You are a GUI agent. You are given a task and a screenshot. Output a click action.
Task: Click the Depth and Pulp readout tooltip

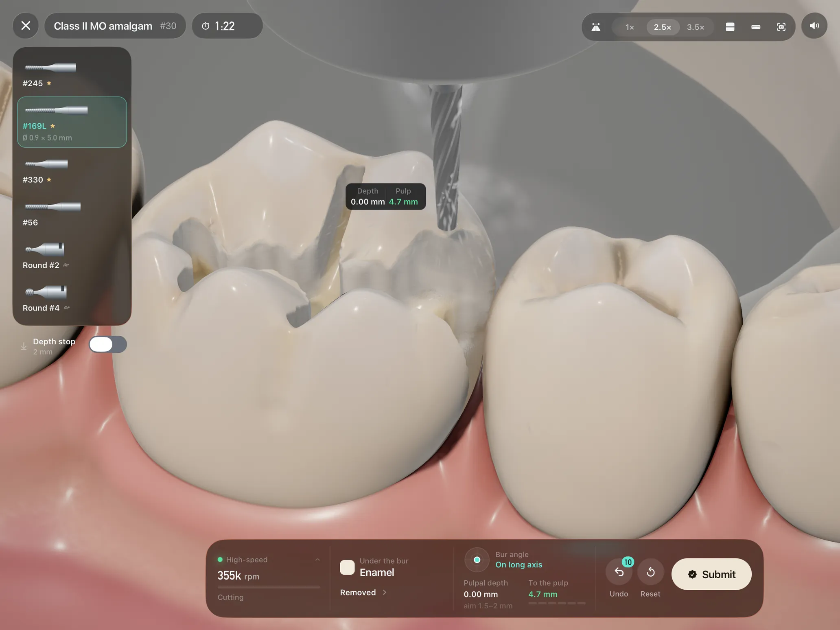coord(385,197)
